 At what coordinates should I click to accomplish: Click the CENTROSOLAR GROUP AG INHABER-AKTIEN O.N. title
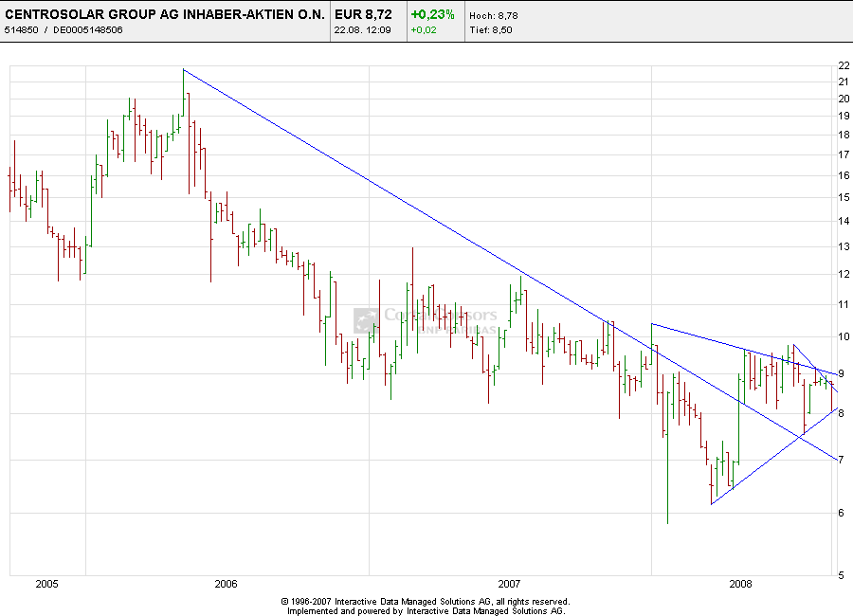(165, 15)
